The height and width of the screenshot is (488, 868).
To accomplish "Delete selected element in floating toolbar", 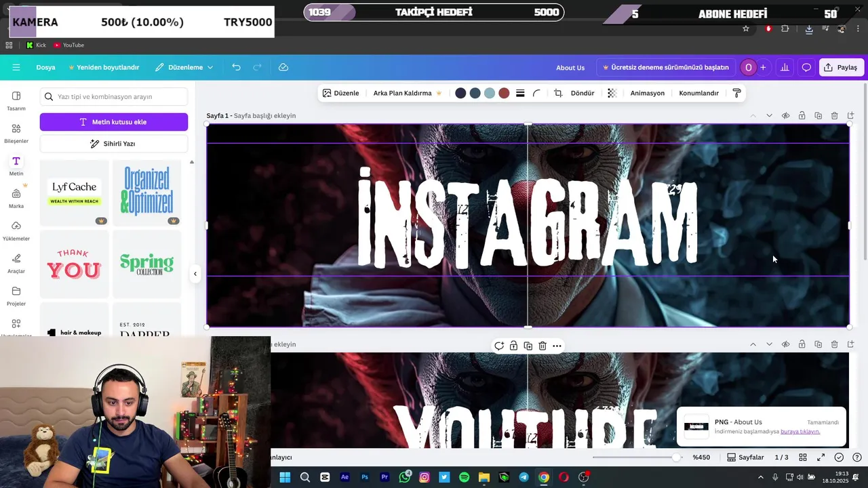I will 542,346.
